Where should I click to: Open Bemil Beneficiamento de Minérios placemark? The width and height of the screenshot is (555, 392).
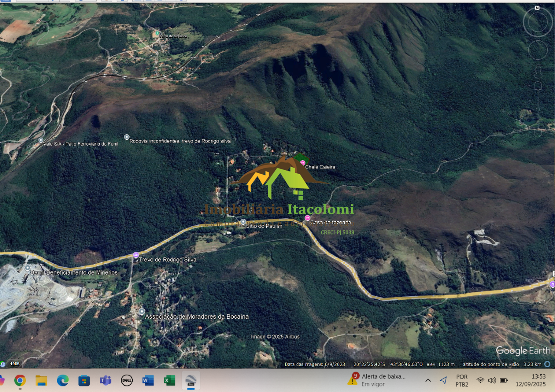(x=28, y=268)
